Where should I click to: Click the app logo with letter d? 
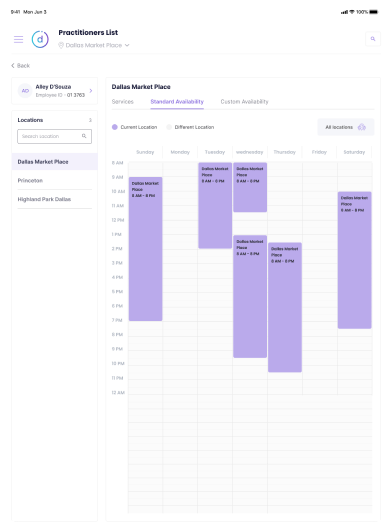tap(40, 39)
